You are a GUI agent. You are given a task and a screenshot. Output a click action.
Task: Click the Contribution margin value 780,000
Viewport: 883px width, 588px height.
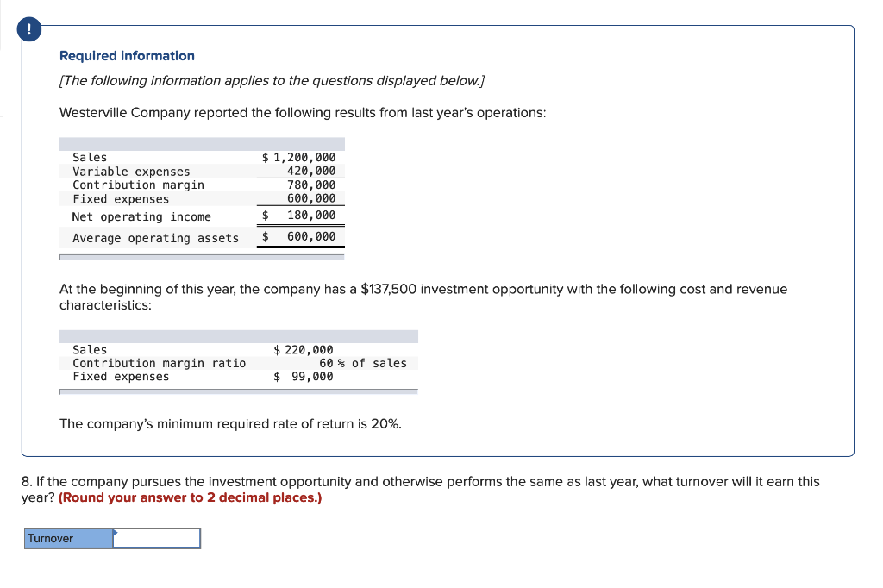311,185
